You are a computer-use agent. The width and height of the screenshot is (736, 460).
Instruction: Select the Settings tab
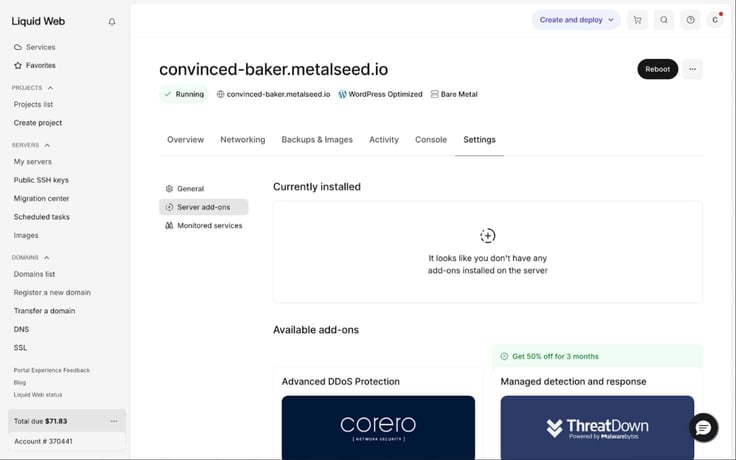click(479, 139)
